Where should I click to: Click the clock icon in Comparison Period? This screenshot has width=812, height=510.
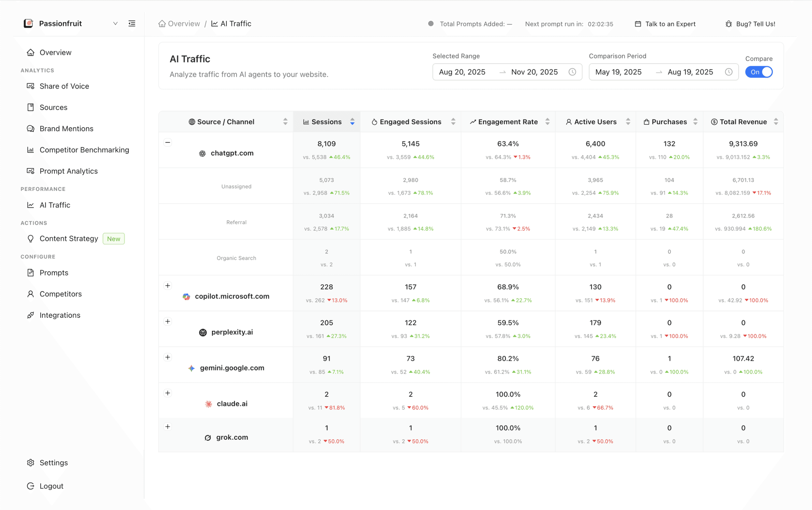(729, 72)
